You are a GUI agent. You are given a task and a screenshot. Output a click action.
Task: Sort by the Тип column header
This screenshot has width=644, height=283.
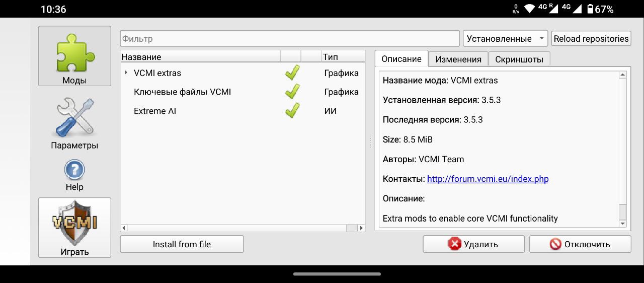[x=343, y=57]
